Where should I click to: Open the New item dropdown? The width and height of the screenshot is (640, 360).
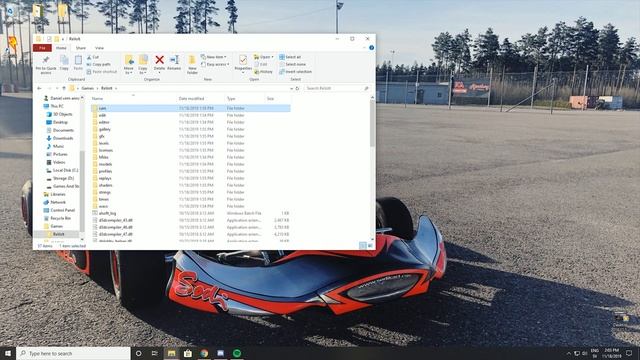(x=213, y=57)
